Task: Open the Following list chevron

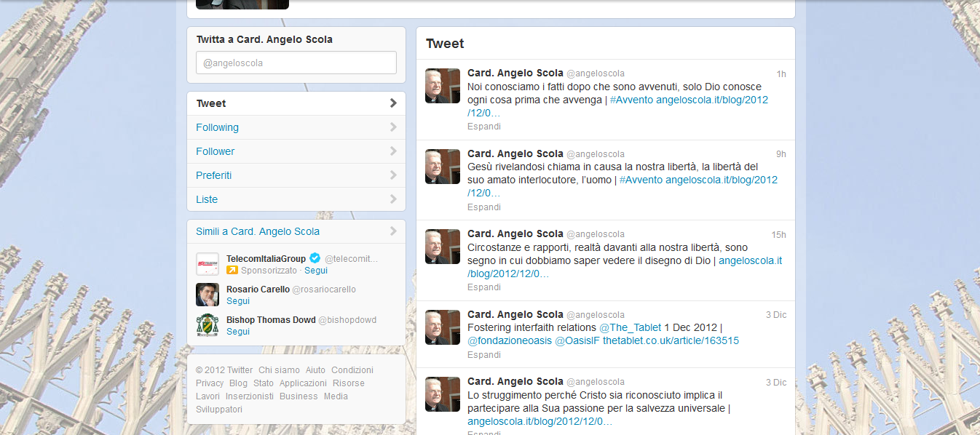Action: click(x=393, y=127)
